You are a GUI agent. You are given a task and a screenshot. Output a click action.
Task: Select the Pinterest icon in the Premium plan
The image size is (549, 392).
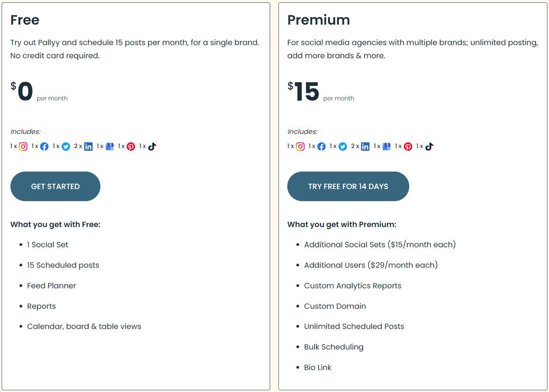point(407,146)
